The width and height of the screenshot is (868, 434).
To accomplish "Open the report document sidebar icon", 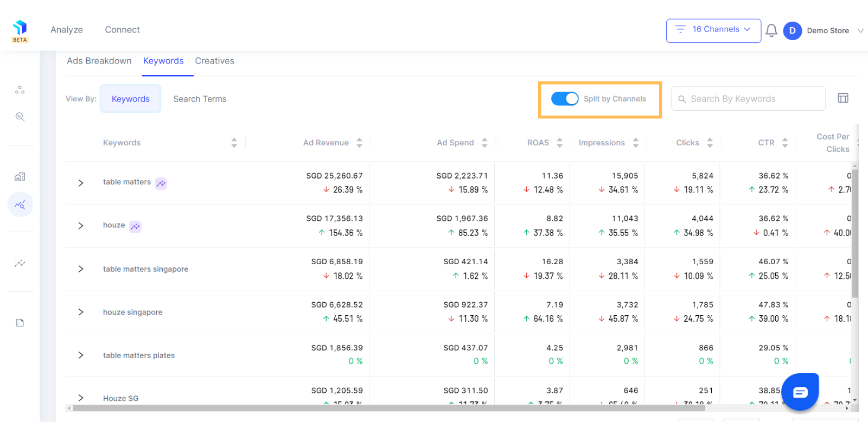I will coord(20,323).
